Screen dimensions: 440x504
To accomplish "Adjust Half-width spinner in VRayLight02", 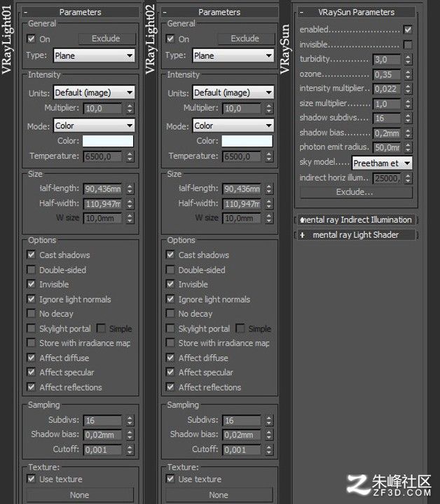I will (x=269, y=204).
